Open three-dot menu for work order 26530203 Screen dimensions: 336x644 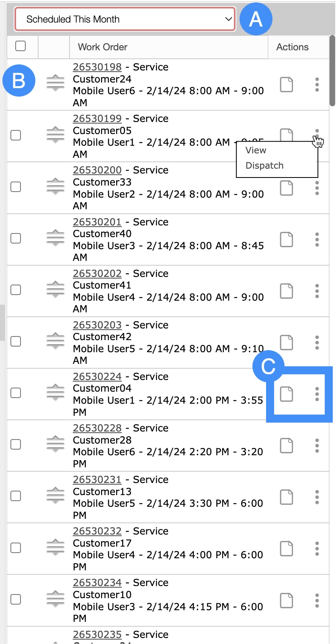[x=317, y=343]
